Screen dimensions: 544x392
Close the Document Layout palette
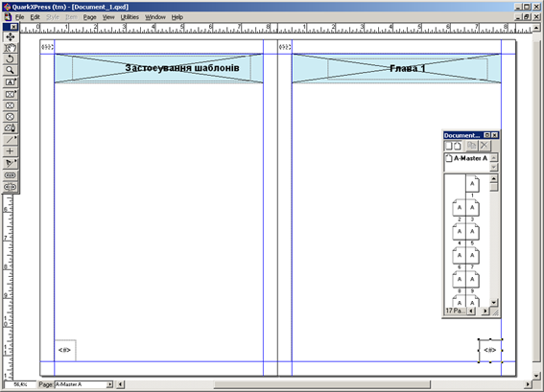point(495,135)
